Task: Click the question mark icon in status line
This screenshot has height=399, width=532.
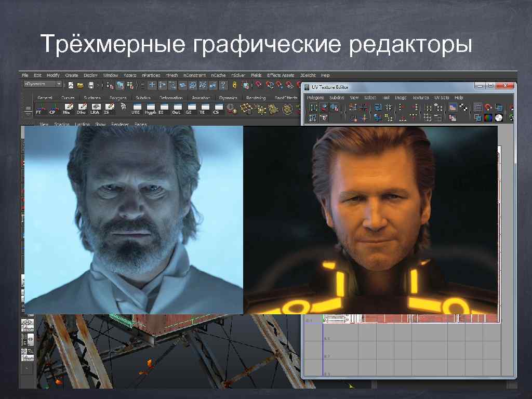Action: pos(223,85)
